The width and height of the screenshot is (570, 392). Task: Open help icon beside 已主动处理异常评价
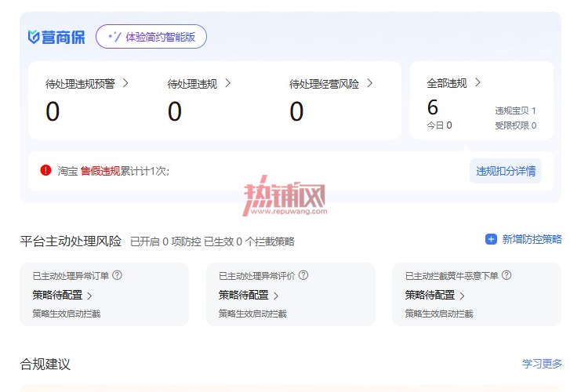[x=303, y=275]
